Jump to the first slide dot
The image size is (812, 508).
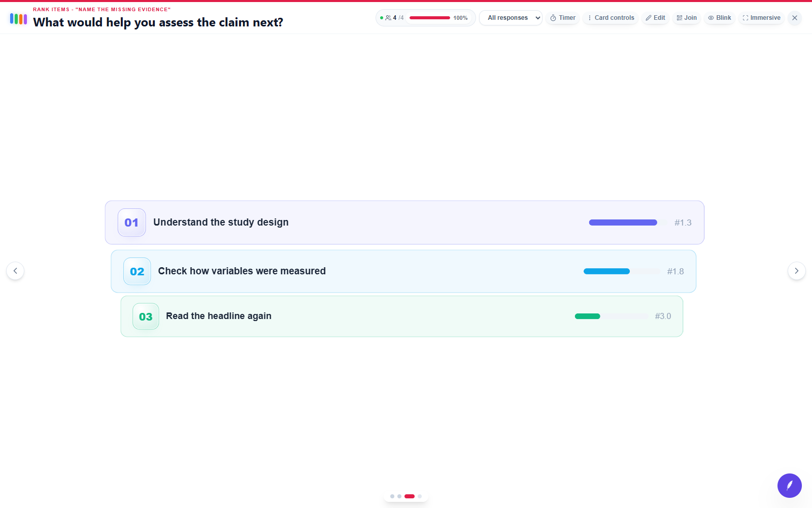392,496
